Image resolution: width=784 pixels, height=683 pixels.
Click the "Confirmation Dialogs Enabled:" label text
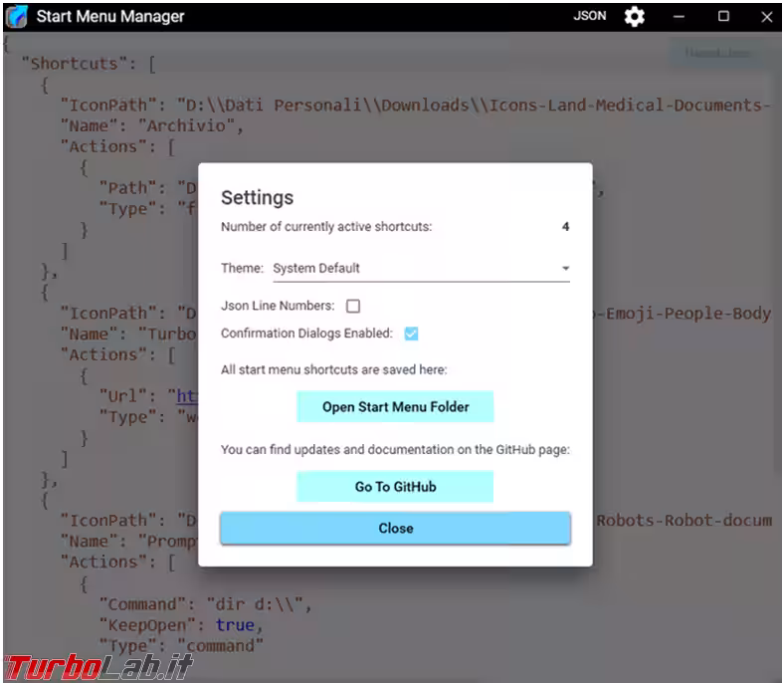point(306,334)
